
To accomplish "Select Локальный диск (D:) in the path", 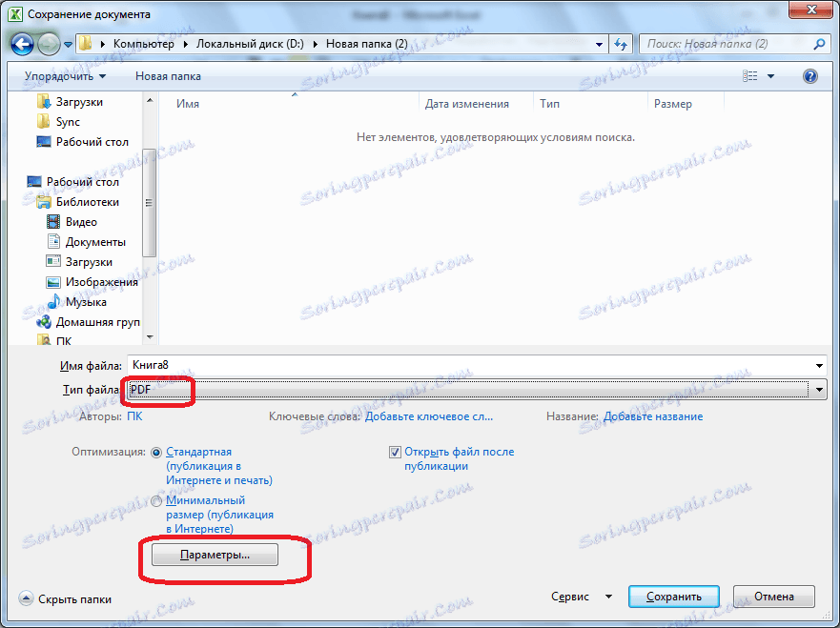I will (250, 44).
